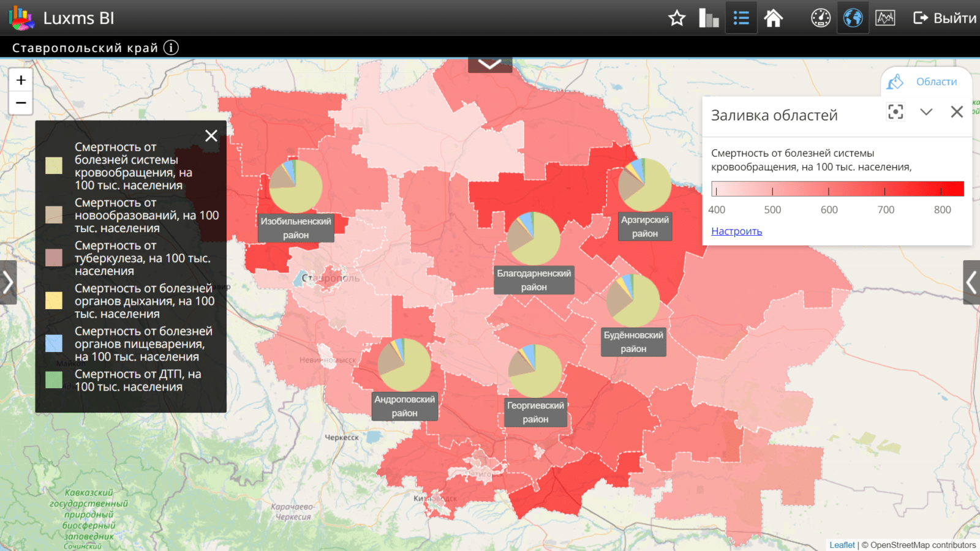Select circulatory disease mortality swatch
The width and height of the screenshot is (980, 551).
[54, 165]
